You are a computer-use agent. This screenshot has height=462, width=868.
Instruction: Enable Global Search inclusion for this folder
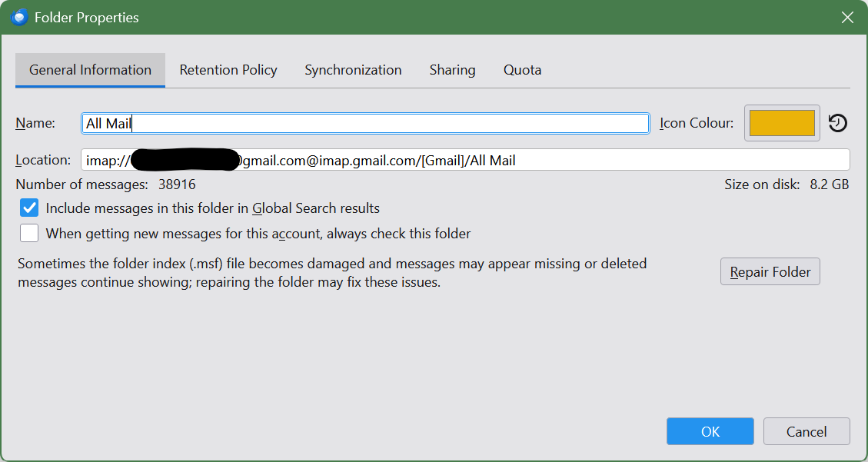[29, 208]
